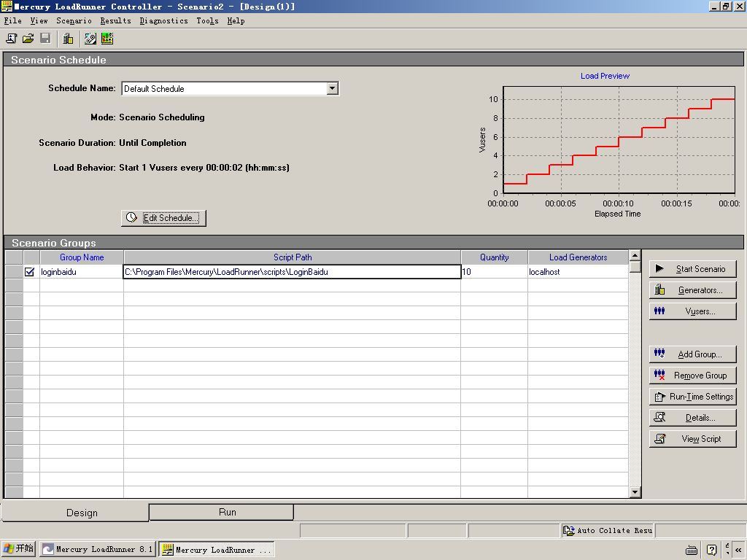Click the keyboard icon in system tray
The image size is (747, 560).
click(692, 550)
